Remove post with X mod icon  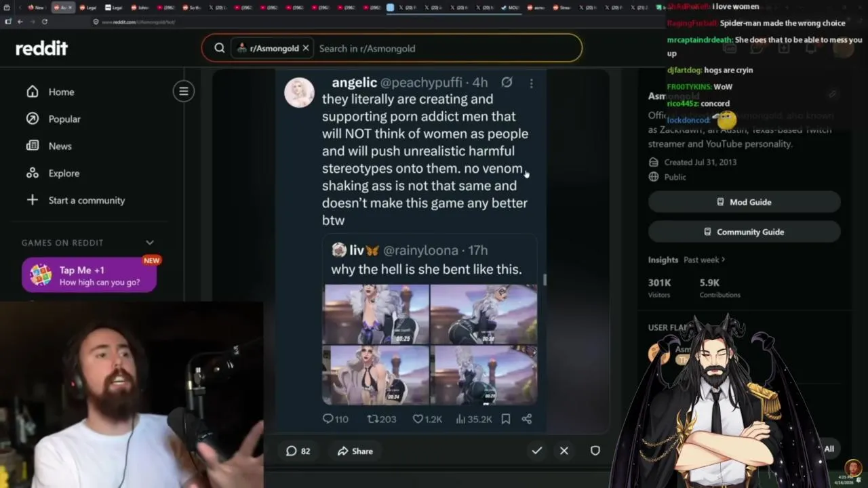coord(564,451)
